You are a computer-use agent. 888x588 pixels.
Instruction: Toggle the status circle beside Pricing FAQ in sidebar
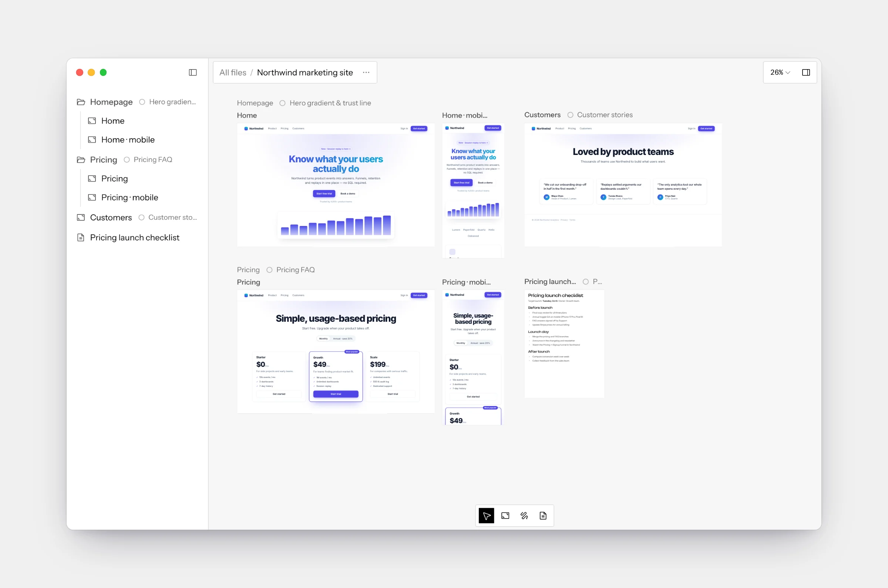[x=127, y=160]
